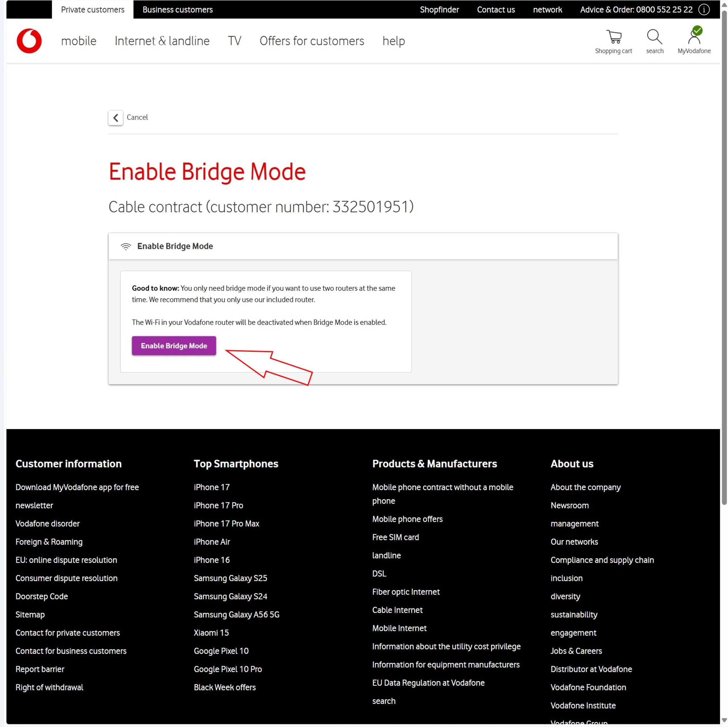The width and height of the screenshot is (728, 727).
Task: Click the info icon beside phone number
Action: click(704, 10)
